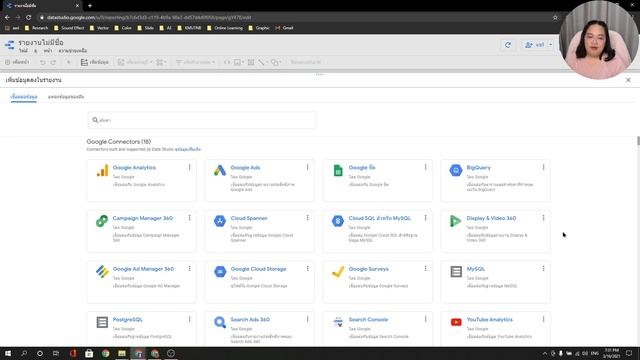Image resolution: width=640 pixels, height=360 pixels.
Task: Select the Campaign Manager 360 icon
Action: (102, 221)
